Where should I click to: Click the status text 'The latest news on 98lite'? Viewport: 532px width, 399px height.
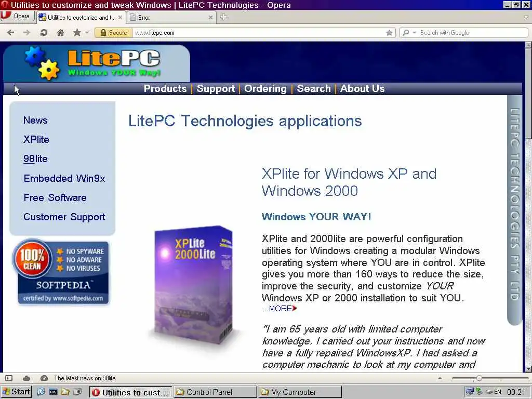pyautogui.click(x=85, y=378)
